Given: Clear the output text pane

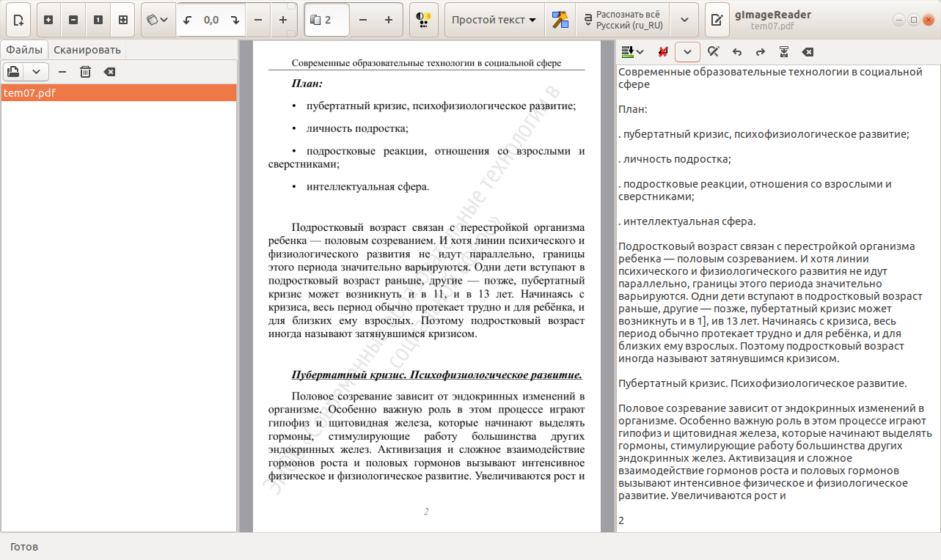Looking at the screenshot, I should 808,52.
